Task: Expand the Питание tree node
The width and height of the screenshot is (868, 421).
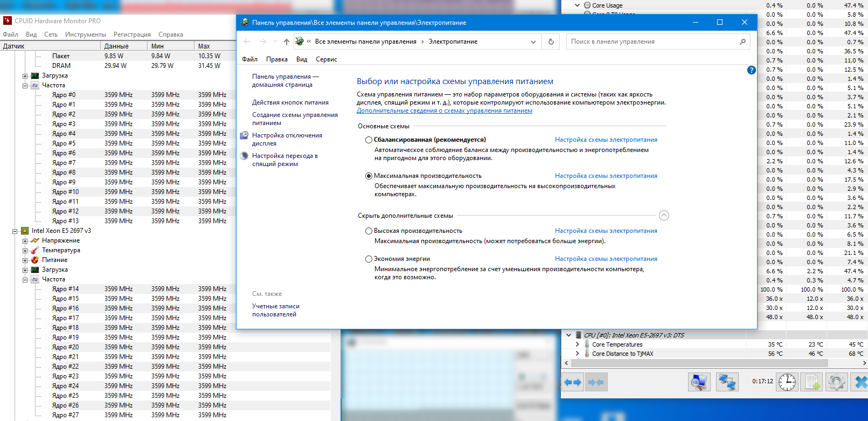Action: click(x=25, y=260)
